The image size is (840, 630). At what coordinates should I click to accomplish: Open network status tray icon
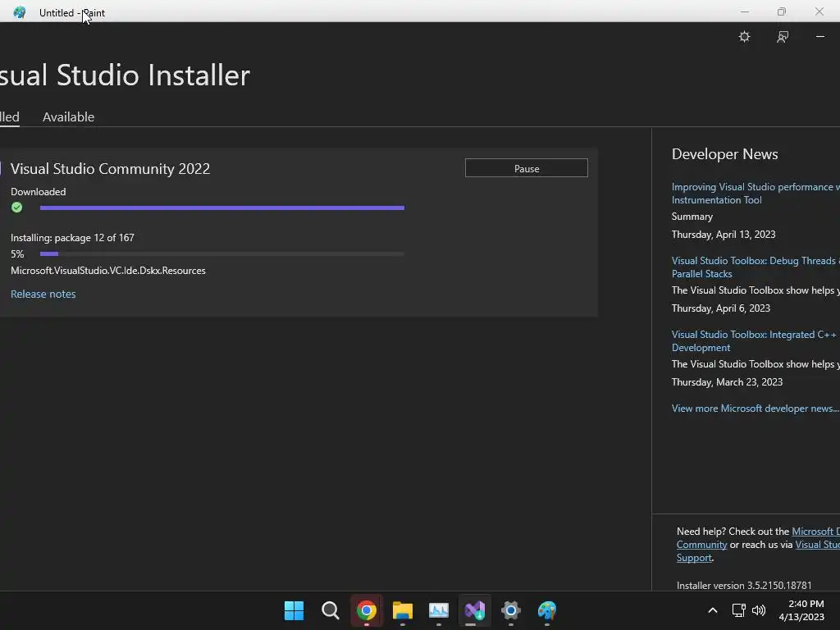point(739,610)
